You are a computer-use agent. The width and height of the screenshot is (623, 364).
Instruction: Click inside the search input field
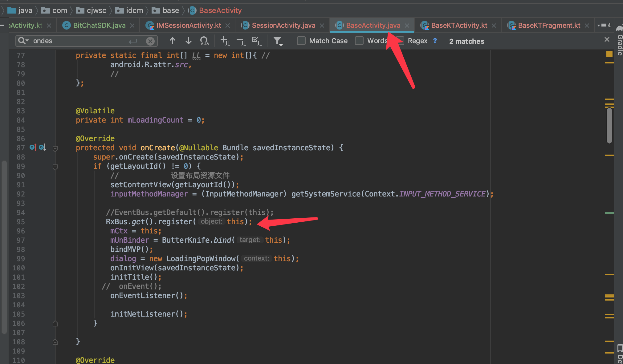77,41
